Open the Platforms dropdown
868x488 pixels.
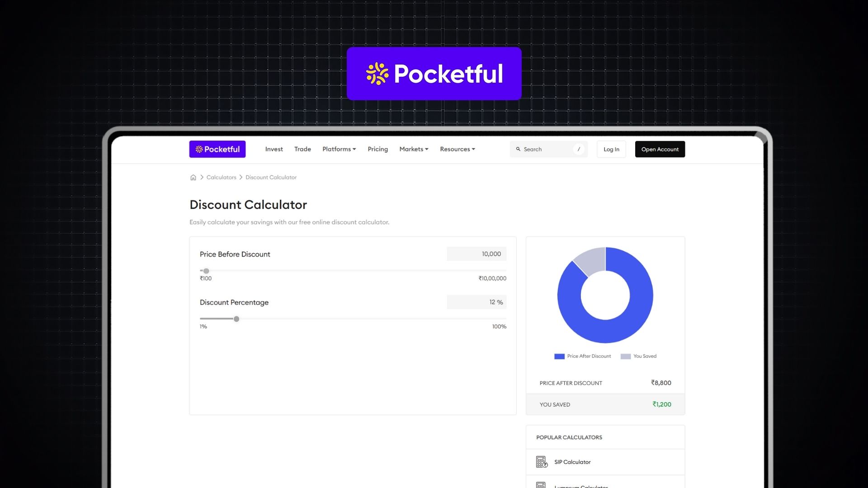pyautogui.click(x=339, y=149)
